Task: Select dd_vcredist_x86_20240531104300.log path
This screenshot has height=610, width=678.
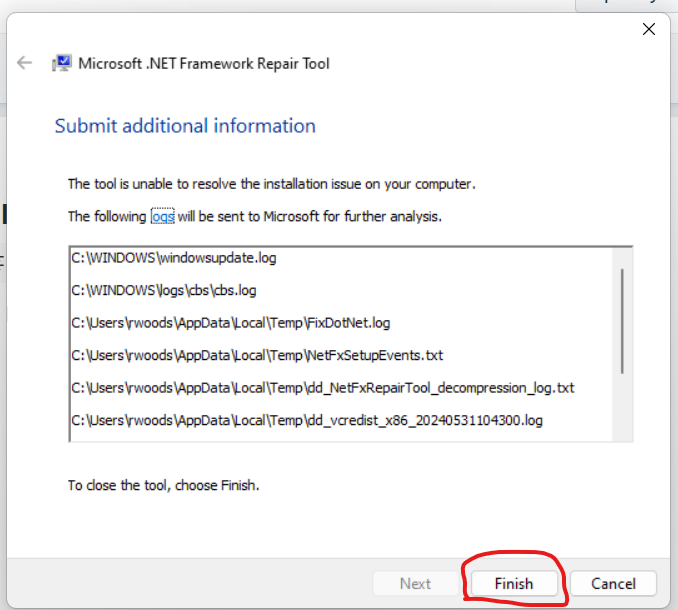Action: click(307, 420)
